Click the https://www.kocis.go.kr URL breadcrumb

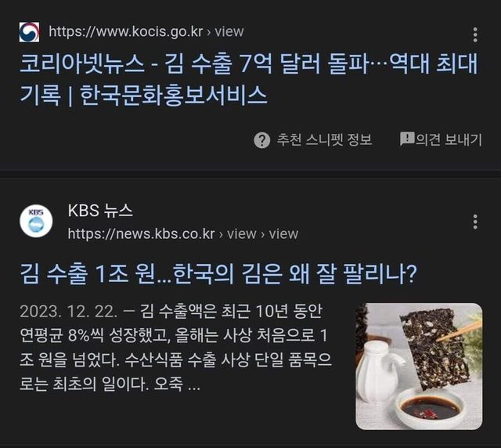(x=126, y=31)
